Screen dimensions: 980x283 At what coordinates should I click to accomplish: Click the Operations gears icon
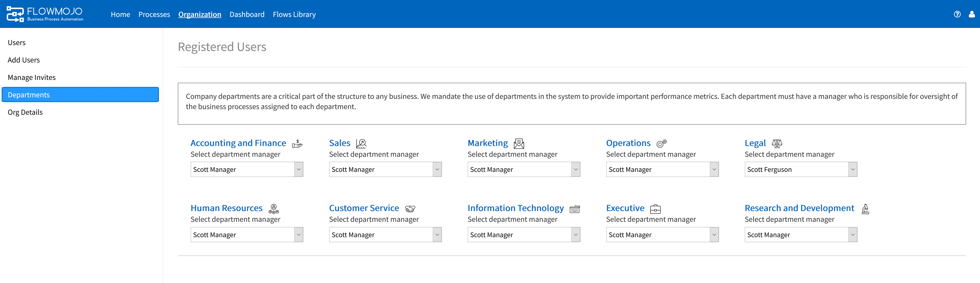661,144
